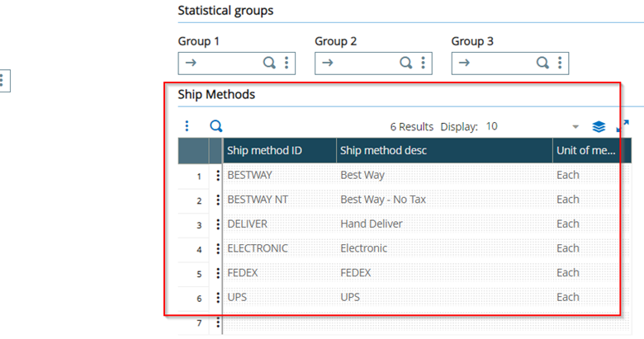The width and height of the screenshot is (644, 339).
Task: Click the layers icon above the grid
Action: coord(599,127)
